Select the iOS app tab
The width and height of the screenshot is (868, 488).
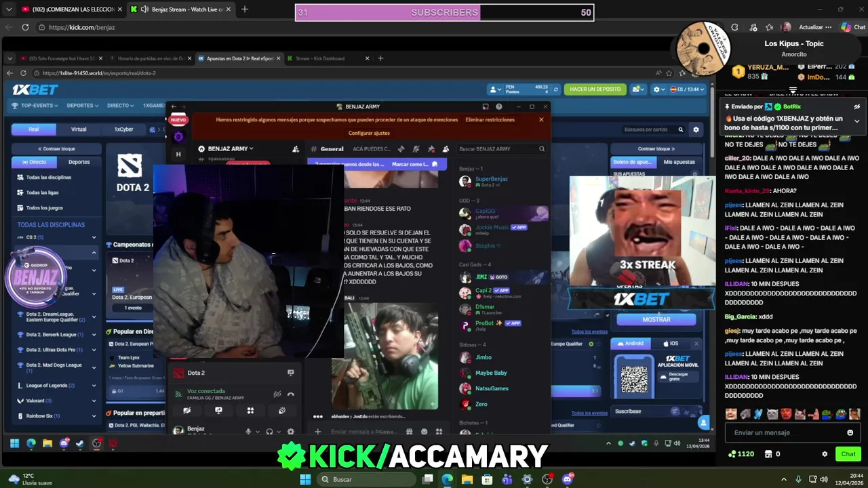coord(670,344)
